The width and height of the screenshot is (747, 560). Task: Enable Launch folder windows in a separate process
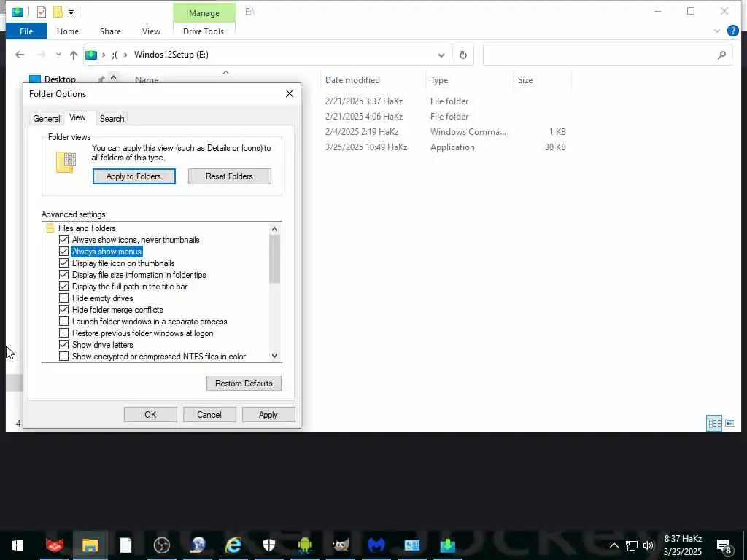(64, 322)
